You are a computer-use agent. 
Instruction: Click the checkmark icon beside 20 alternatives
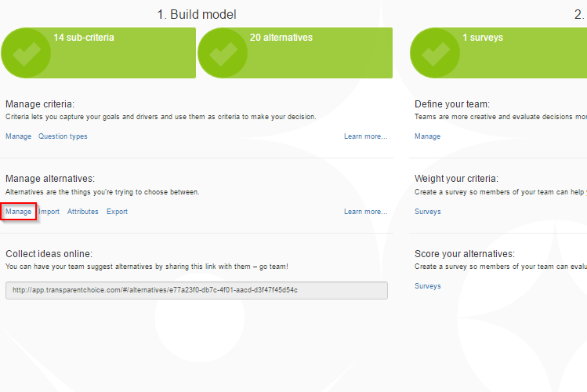coord(223,53)
